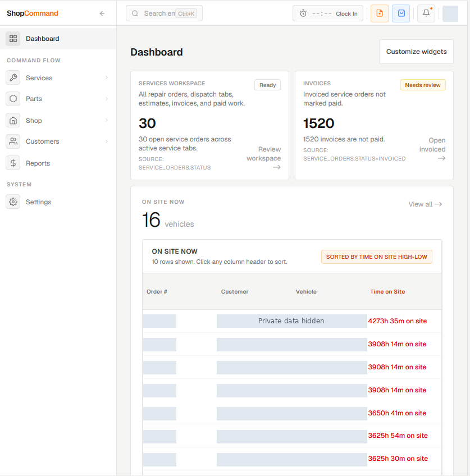The width and height of the screenshot is (470, 476).
Task: Collapse the sidebar with the left arrow
Action: click(102, 13)
